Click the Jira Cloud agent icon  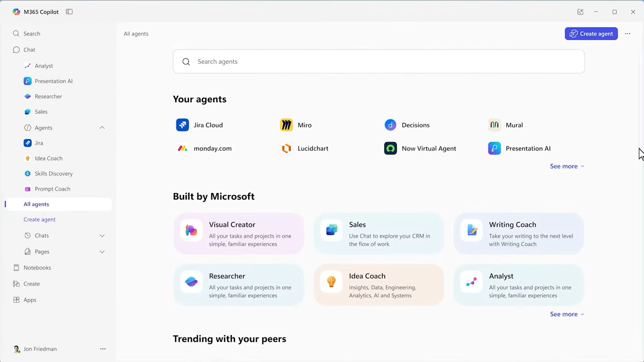[182, 125]
